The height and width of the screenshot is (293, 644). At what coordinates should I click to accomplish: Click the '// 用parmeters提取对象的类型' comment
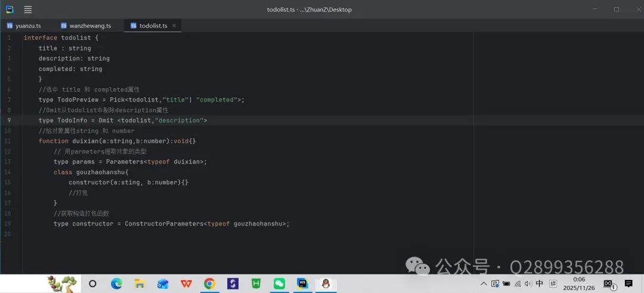pyautogui.click(x=100, y=152)
